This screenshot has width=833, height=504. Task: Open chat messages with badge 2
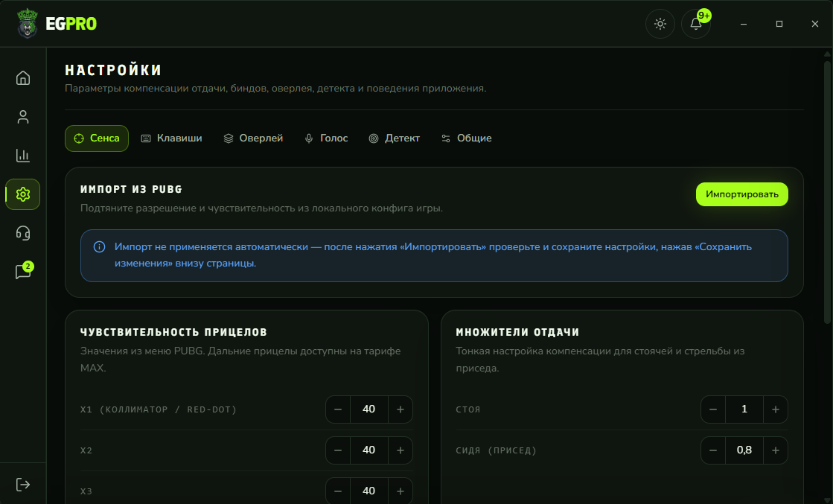click(x=23, y=272)
